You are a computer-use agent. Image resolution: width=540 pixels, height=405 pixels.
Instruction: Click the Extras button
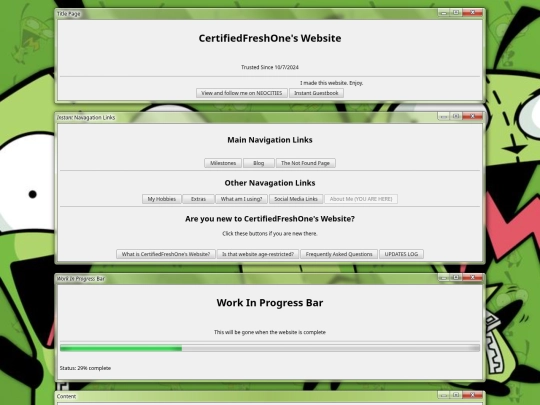coord(198,199)
